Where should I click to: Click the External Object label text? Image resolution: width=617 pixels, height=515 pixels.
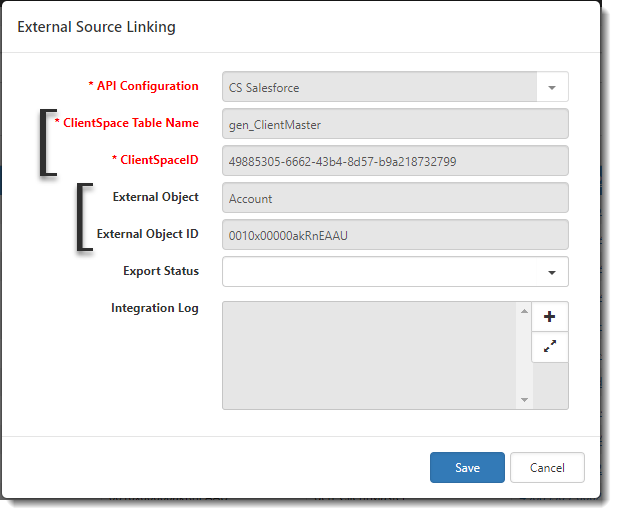155,196
